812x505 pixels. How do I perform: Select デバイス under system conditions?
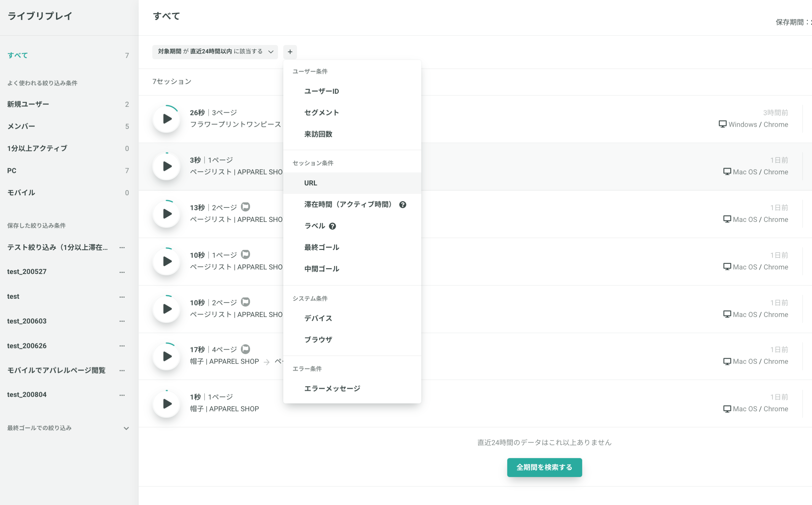coord(352,318)
